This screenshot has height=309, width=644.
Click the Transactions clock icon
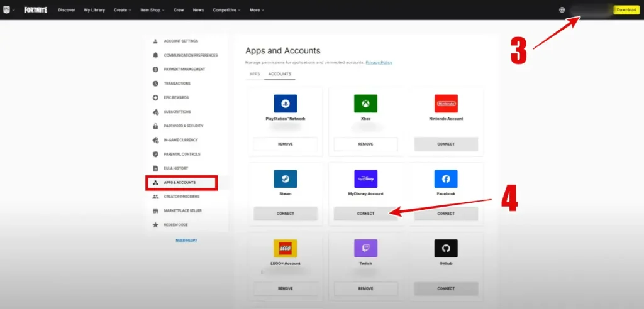click(x=155, y=84)
